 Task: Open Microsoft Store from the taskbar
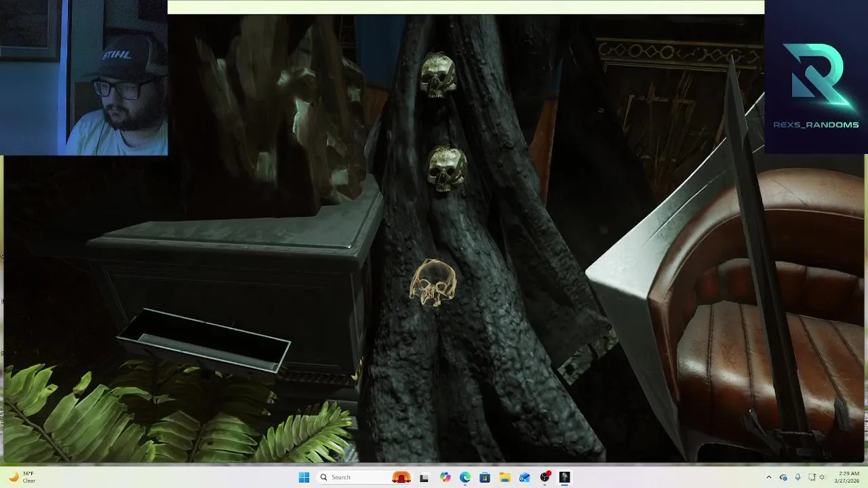485,477
